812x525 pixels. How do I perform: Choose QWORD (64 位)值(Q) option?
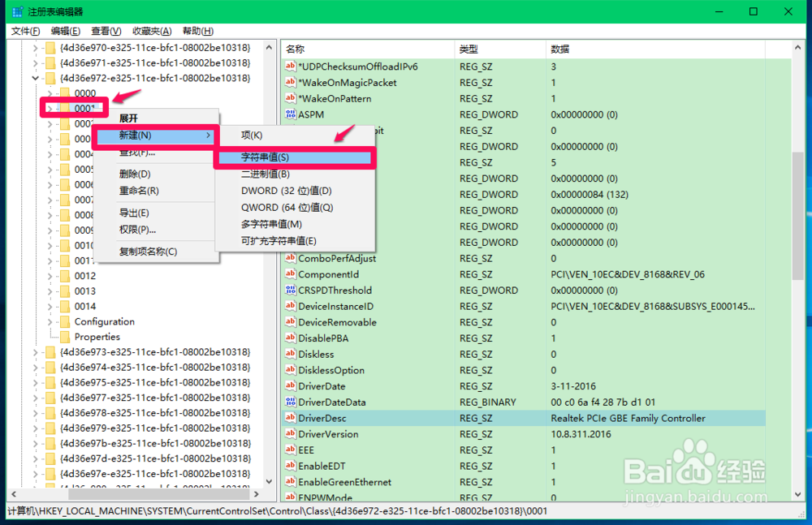295,207
